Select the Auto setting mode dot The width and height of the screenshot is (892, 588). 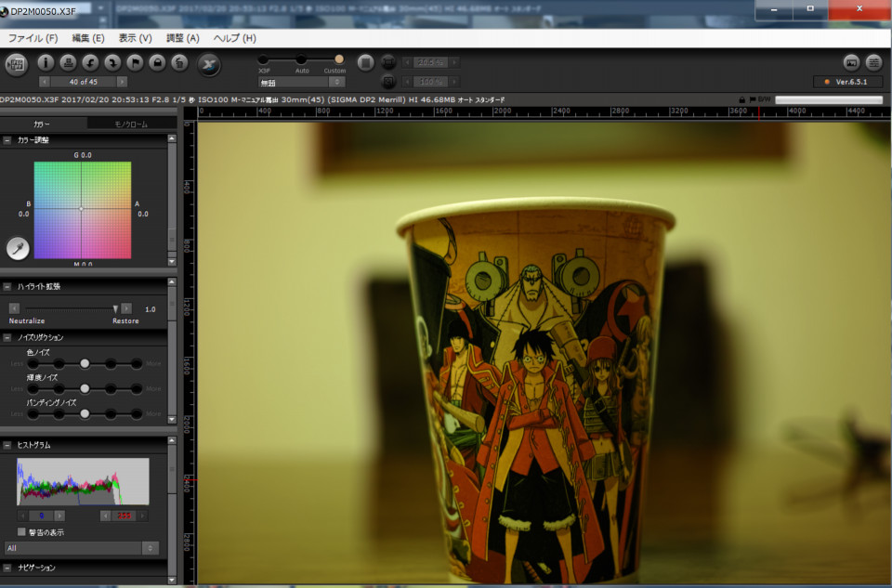tap(301, 59)
